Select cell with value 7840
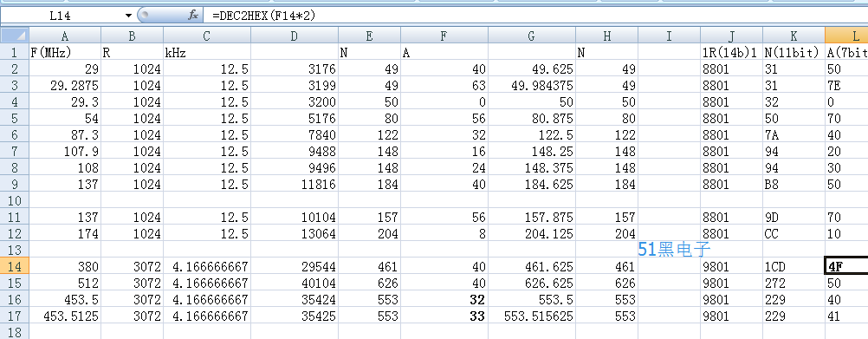868x339 pixels. coord(294,134)
